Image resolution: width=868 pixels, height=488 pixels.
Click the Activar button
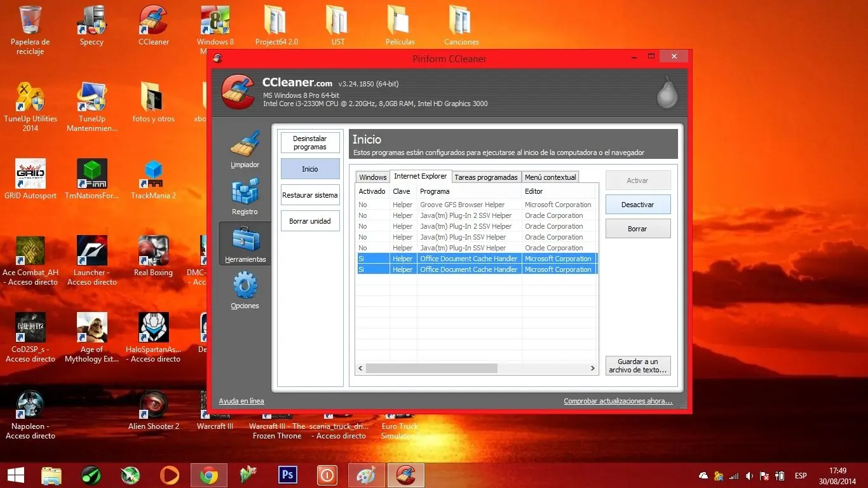[x=638, y=180]
